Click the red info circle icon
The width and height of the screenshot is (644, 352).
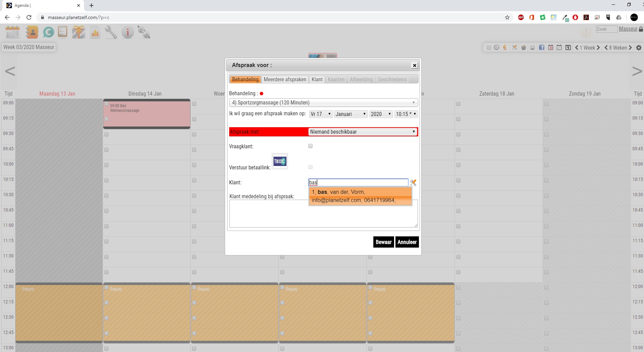click(128, 32)
